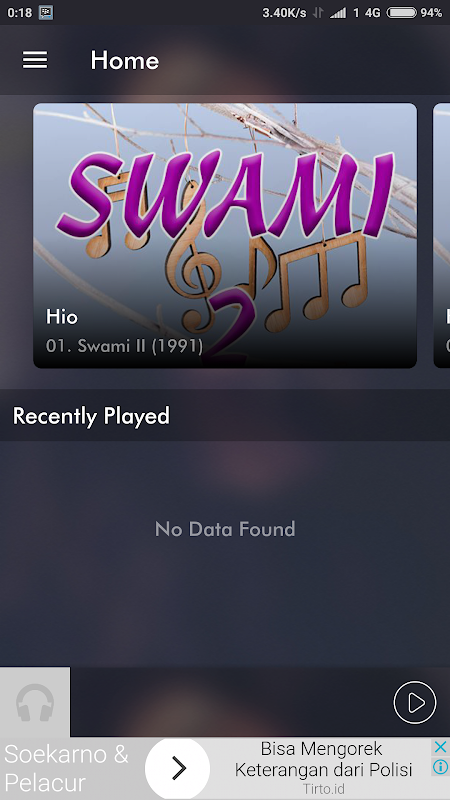Open the Bisa Mengorek Keterangan ad text
Screen dimensions: 450x800
323,759
